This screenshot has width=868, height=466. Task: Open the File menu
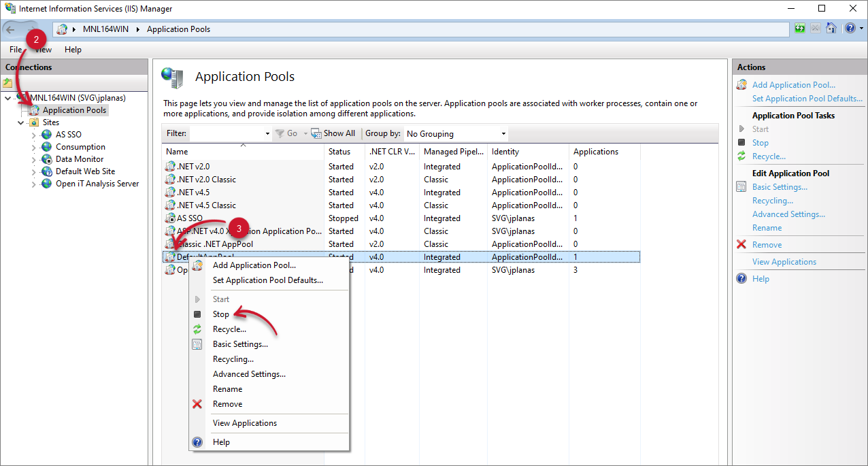pos(16,50)
